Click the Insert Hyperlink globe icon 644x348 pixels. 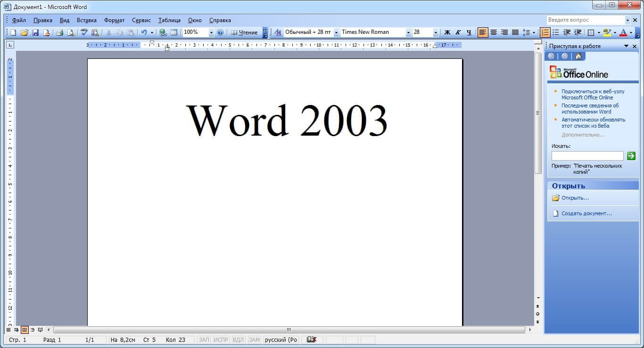pyautogui.click(x=163, y=32)
